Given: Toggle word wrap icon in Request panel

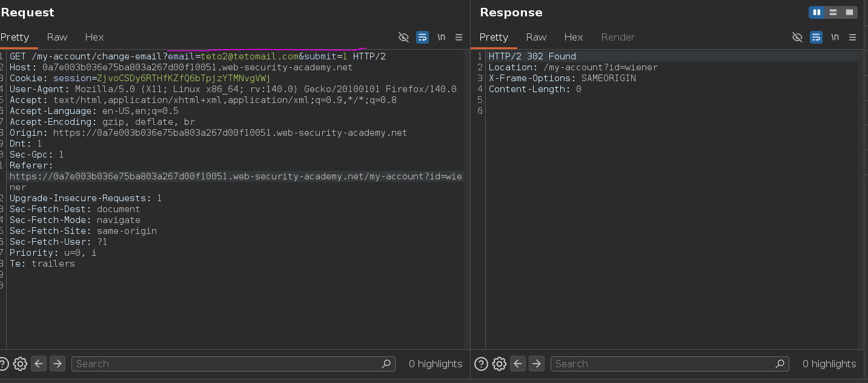Looking at the screenshot, I should 422,37.
